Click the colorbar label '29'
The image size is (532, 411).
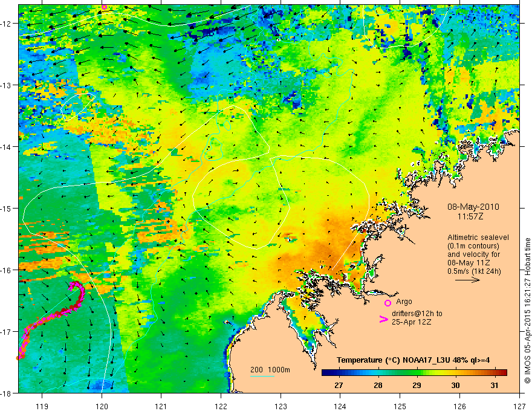tap(417, 385)
